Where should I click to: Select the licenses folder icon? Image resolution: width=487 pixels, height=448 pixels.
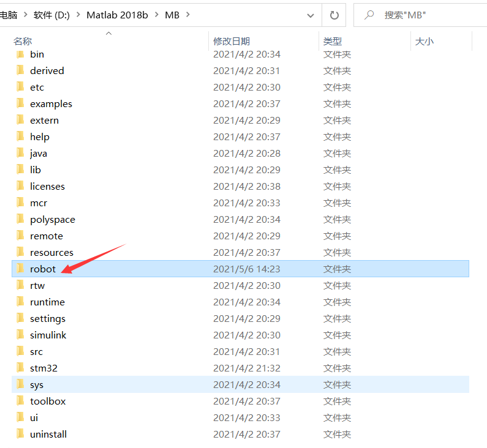pos(20,186)
